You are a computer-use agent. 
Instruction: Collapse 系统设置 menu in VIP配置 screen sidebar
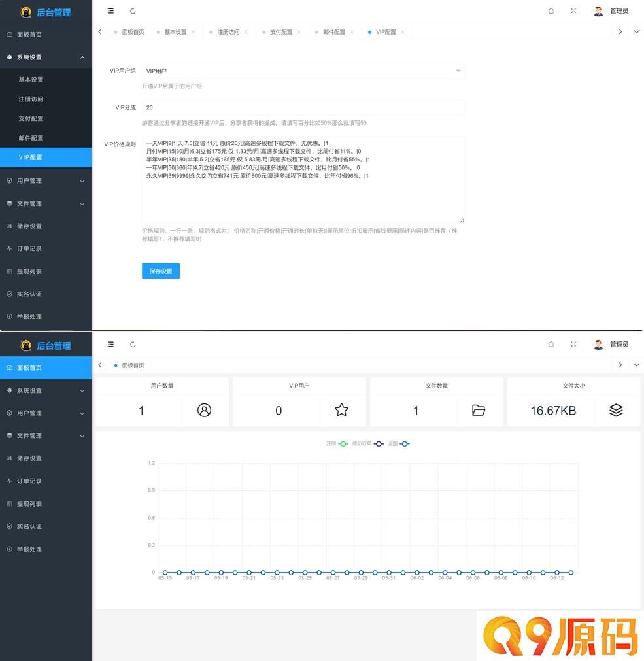(x=46, y=58)
